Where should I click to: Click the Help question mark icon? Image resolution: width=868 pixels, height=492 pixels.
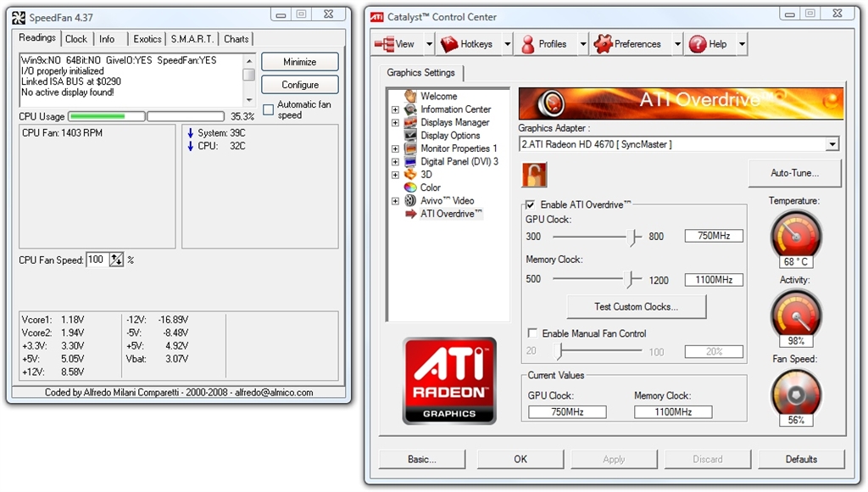(x=698, y=44)
